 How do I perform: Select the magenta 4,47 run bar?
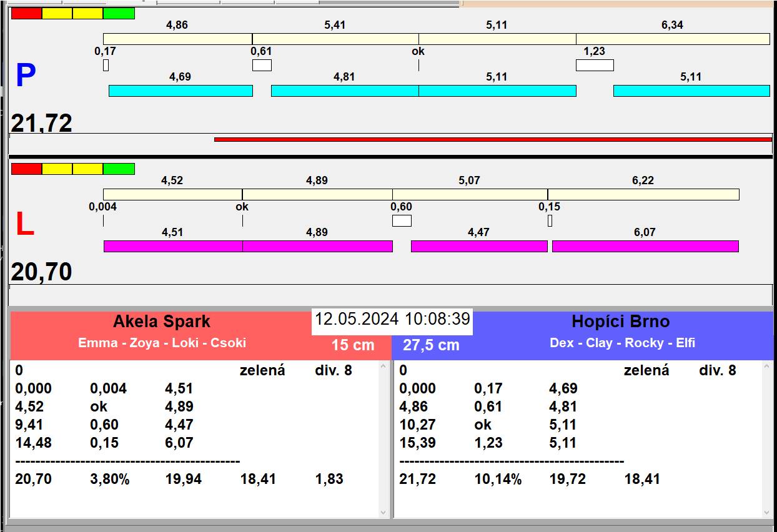click(479, 246)
